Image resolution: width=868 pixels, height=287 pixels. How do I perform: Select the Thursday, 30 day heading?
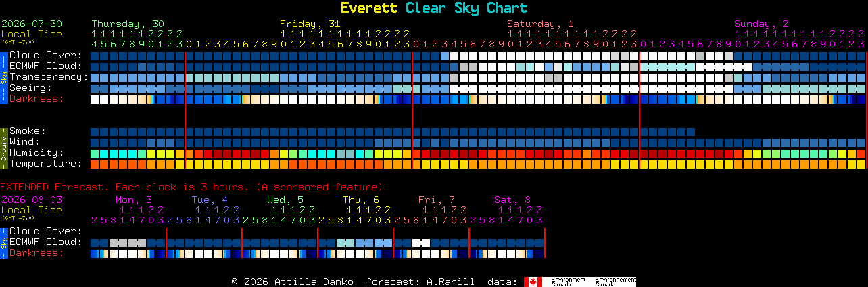127,24
